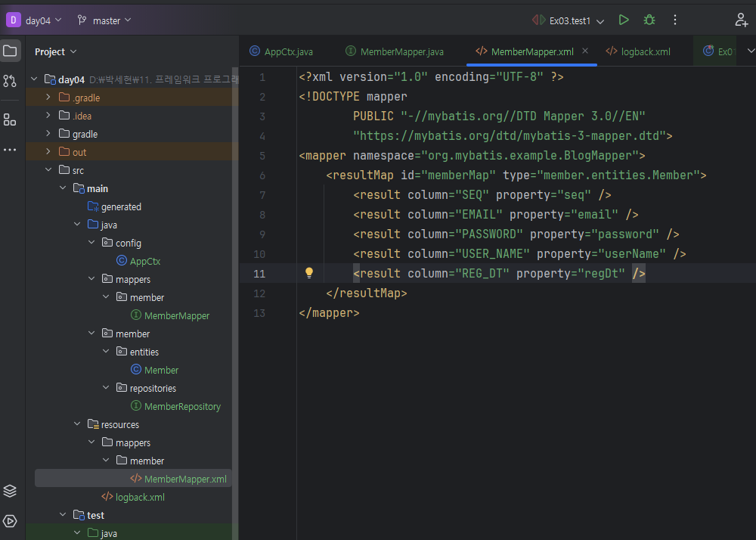Show hidden tabs with the tab list chevron

751,51
